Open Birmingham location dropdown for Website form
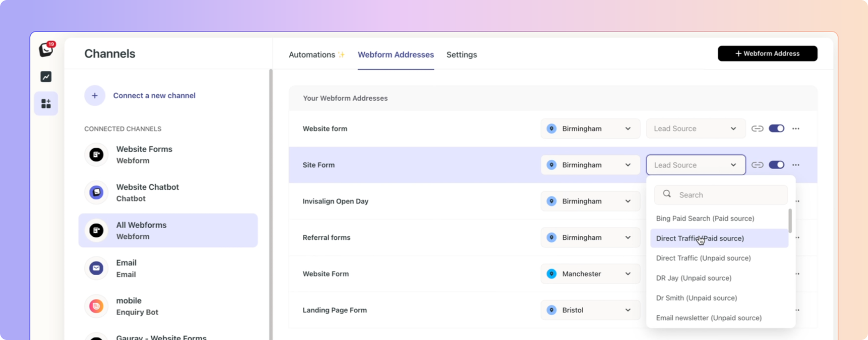Image resolution: width=868 pixels, height=340 pixels. coord(590,129)
